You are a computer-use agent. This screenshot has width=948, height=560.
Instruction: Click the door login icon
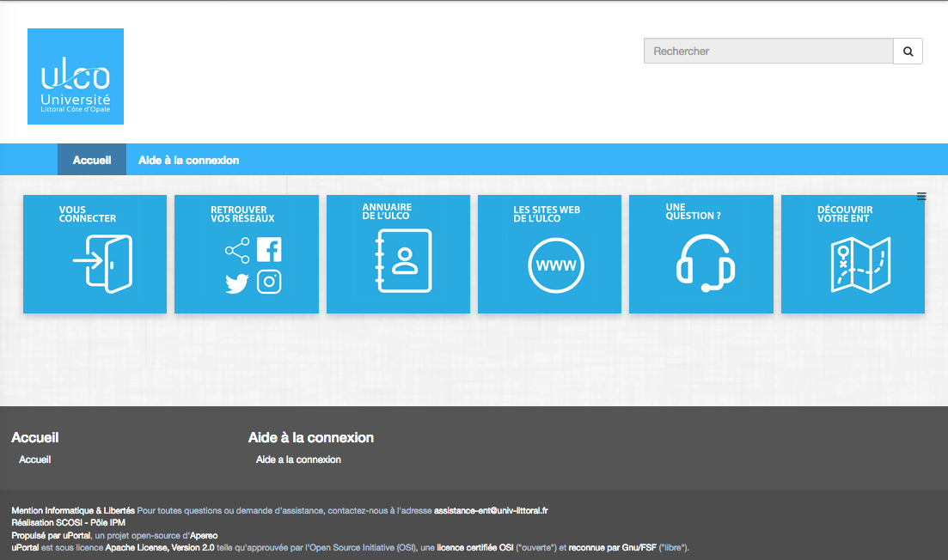point(102,264)
